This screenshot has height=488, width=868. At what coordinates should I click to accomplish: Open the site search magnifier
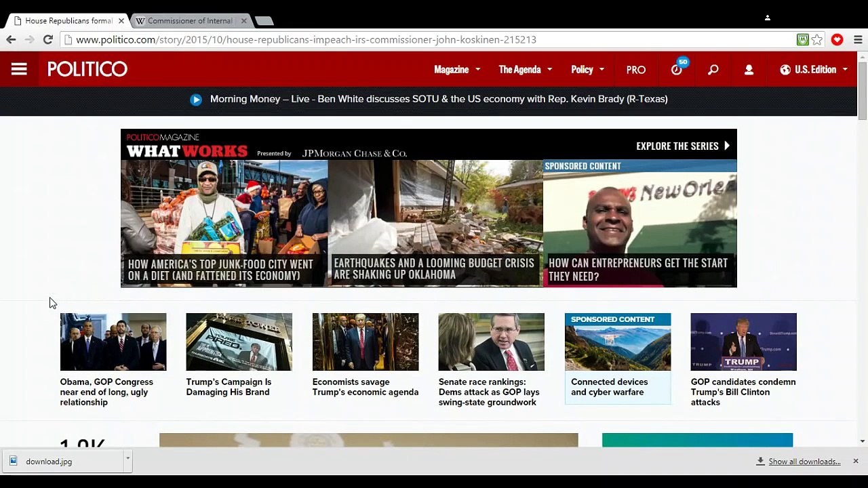(713, 69)
